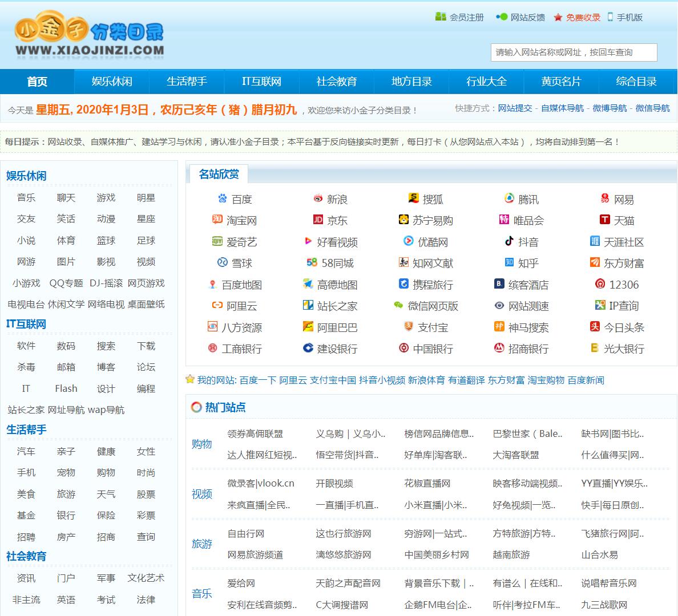Image resolution: width=678 pixels, height=616 pixels.
Task: Click the Tmall red T icon
Action: coord(604,220)
